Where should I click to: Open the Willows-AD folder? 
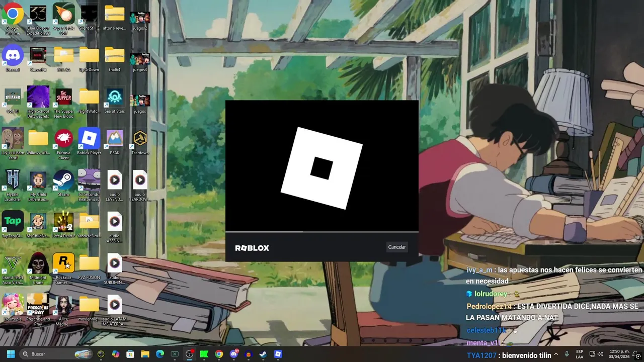(x=38, y=142)
